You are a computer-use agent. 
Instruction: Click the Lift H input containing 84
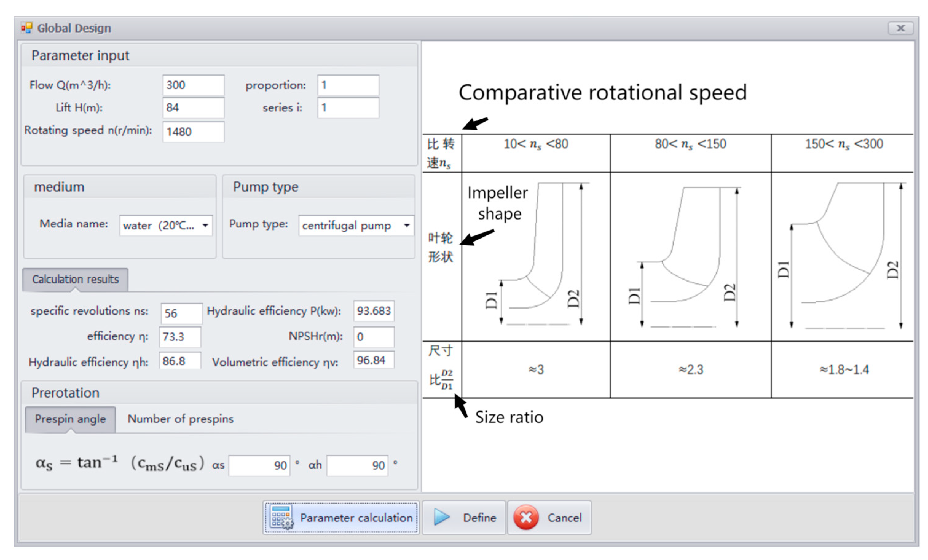(x=193, y=108)
